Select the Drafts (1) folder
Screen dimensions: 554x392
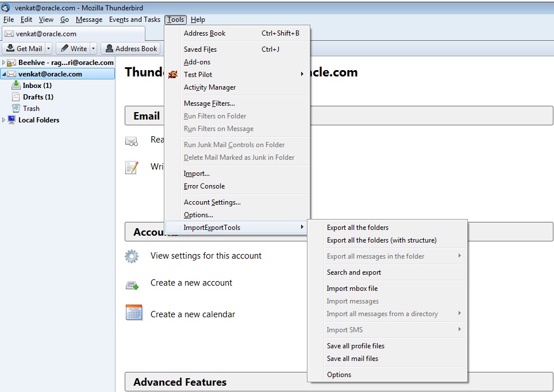point(38,97)
